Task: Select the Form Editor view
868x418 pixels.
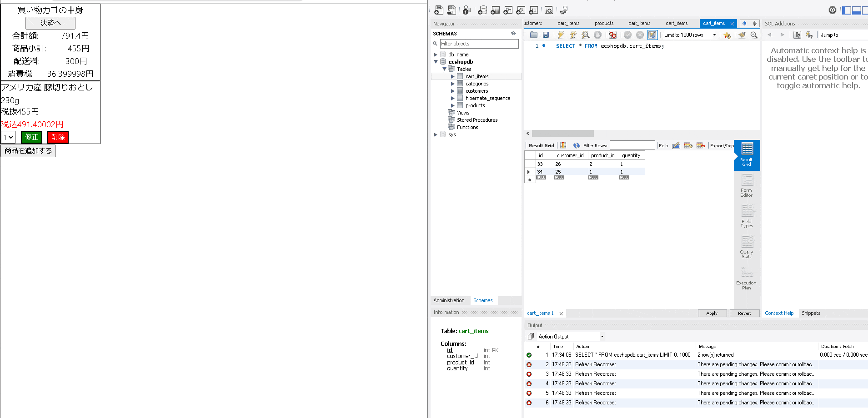Action: pos(747,186)
